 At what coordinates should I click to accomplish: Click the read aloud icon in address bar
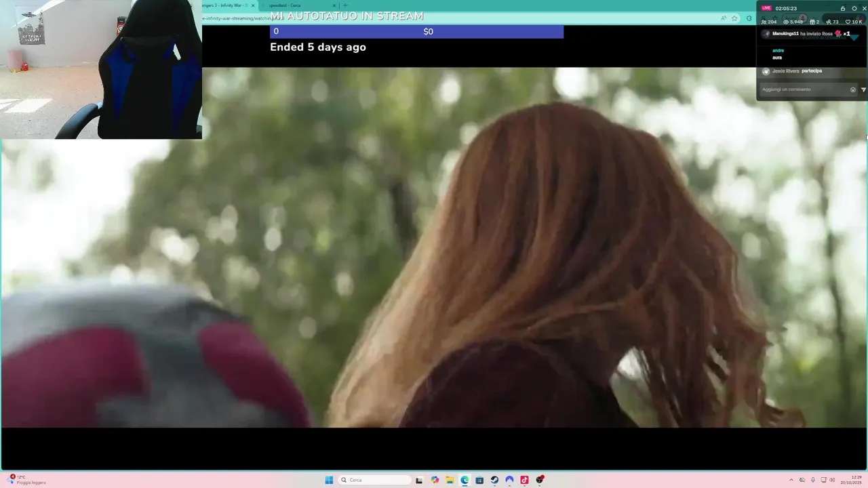pyautogui.click(x=724, y=18)
